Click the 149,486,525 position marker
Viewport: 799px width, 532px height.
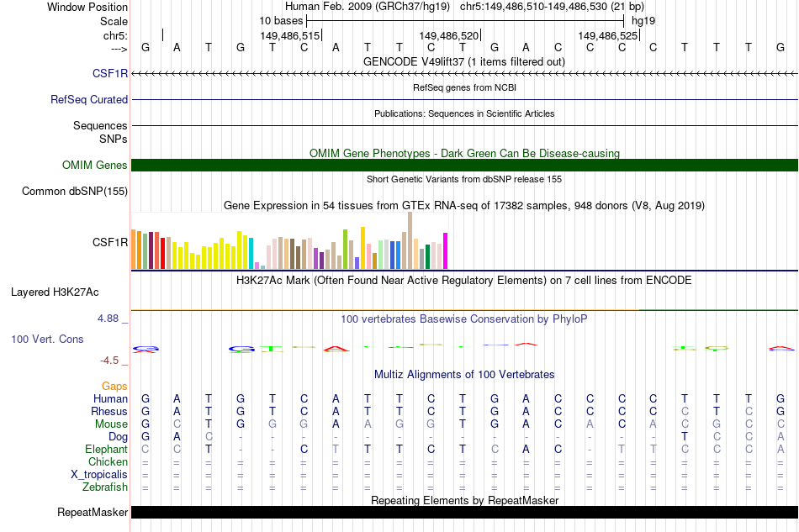click(608, 35)
